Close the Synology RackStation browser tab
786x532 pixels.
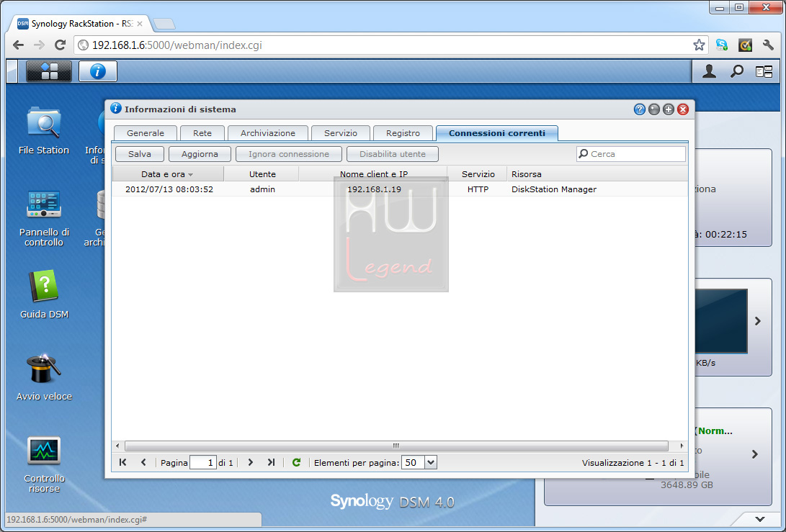[x=140, y=24]
